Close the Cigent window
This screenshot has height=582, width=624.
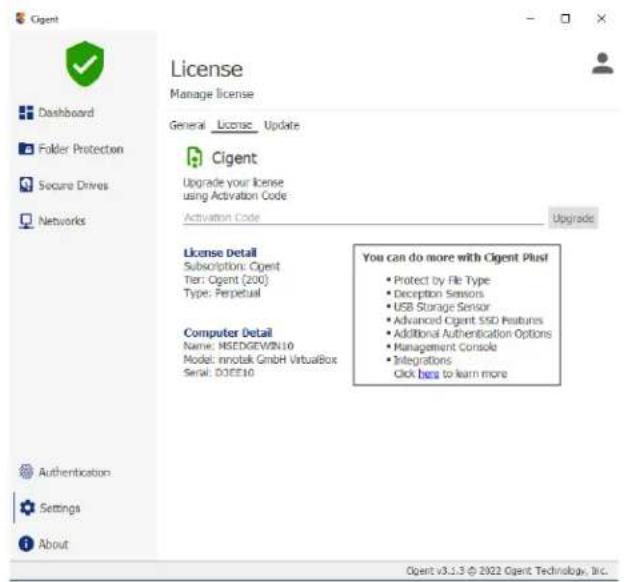(x=601, y=18)
